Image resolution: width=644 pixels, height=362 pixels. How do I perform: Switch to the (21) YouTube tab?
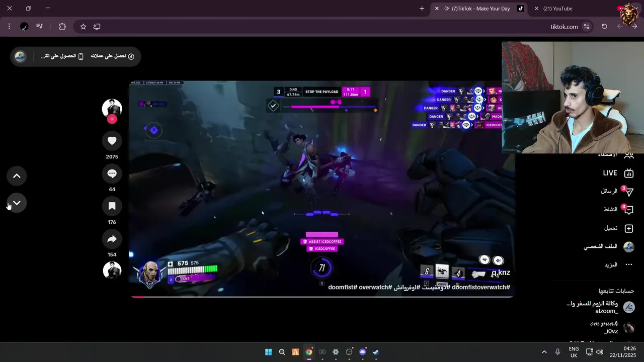[x=557, y=9]
